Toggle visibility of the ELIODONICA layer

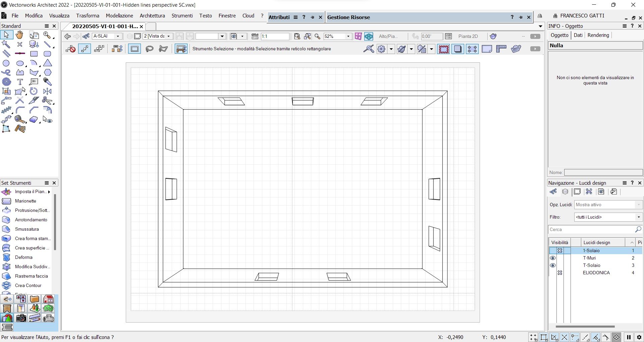[x=560, y=273]
